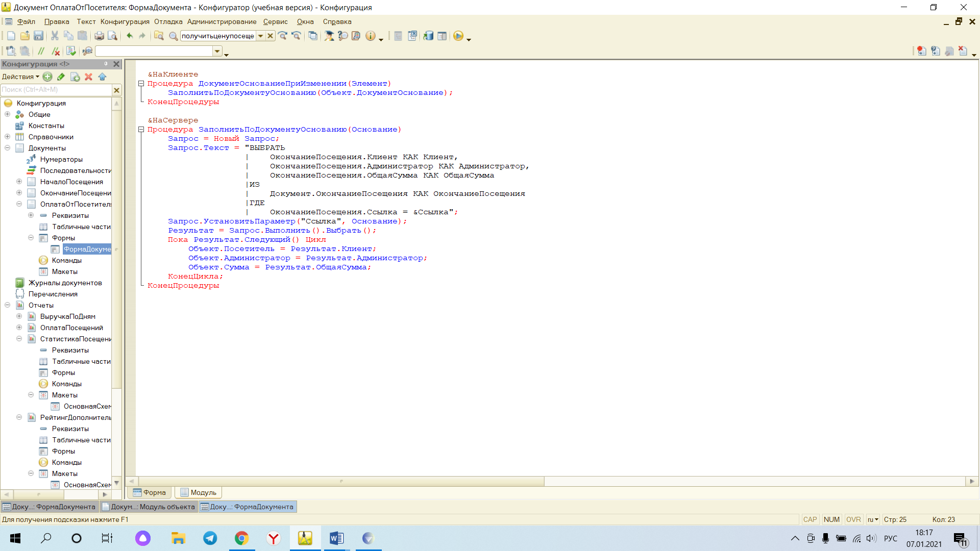Switch to the Форма tab
This screenshot has width=980, height=551.
point(150,492)
